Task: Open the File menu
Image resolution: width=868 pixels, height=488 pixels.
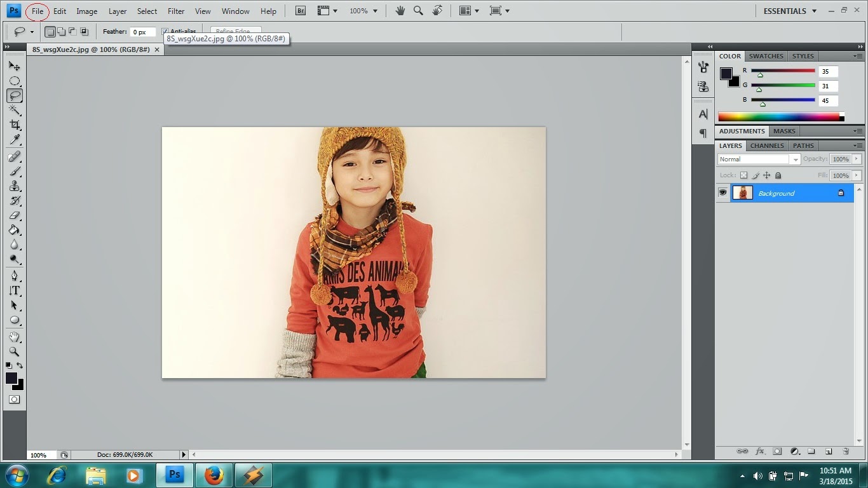Action: click(37, 11)
